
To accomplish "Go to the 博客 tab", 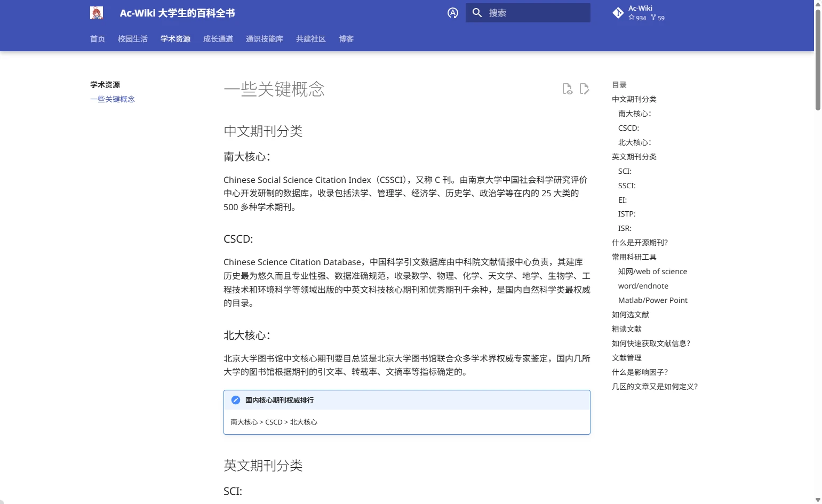I will click(x=346, y=39).
